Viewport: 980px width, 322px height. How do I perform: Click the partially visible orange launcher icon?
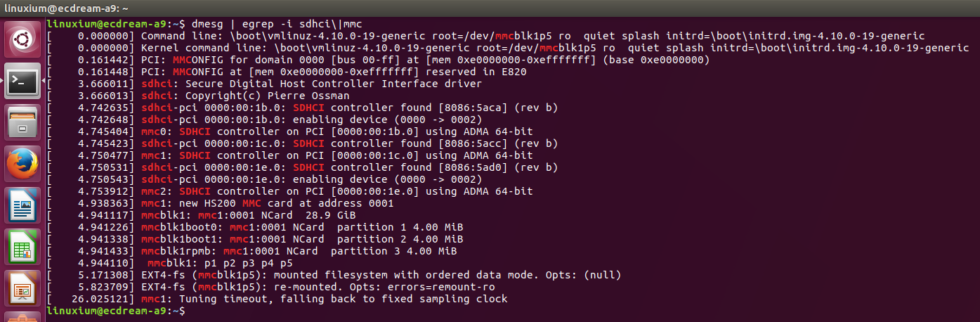tap(22, 318)
